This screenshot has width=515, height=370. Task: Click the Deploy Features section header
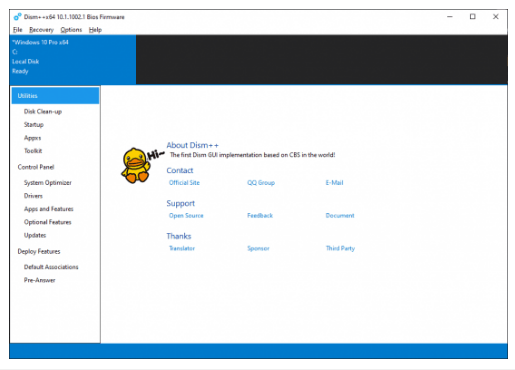pyautogui.click(x=39, y=251)
